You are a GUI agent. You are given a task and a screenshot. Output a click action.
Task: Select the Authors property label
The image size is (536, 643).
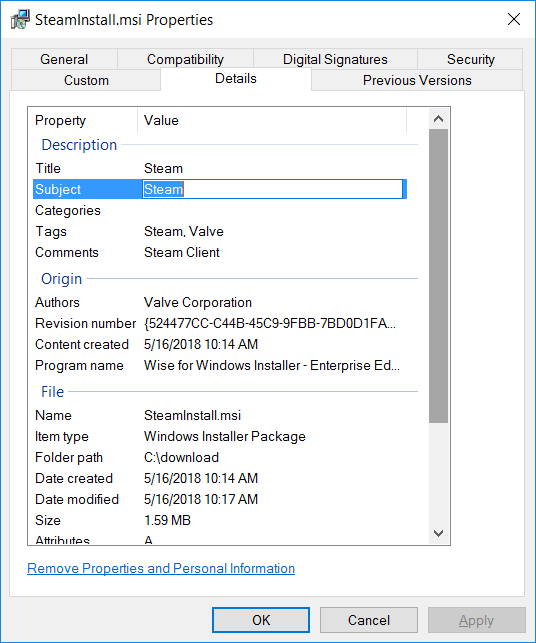click(x=57, y=302)
